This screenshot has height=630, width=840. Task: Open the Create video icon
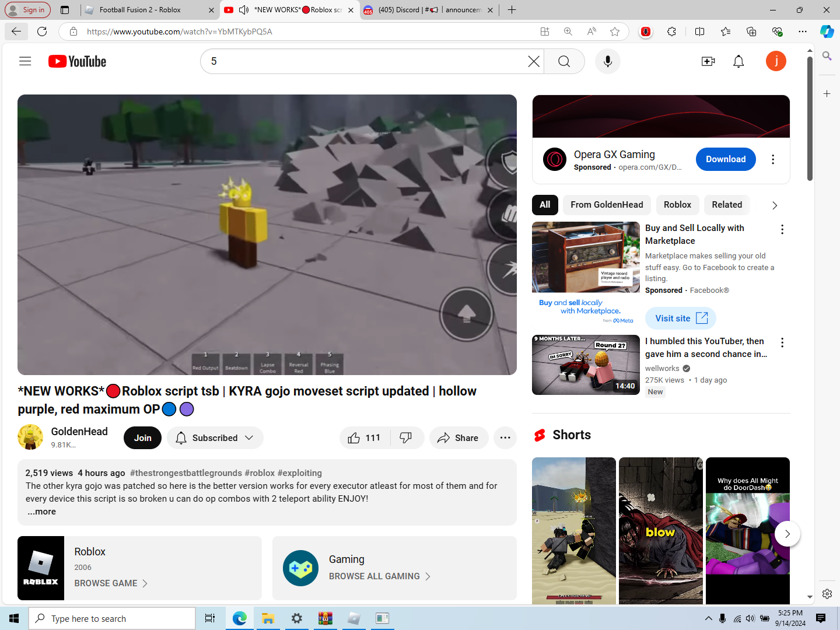coord(708,61)
